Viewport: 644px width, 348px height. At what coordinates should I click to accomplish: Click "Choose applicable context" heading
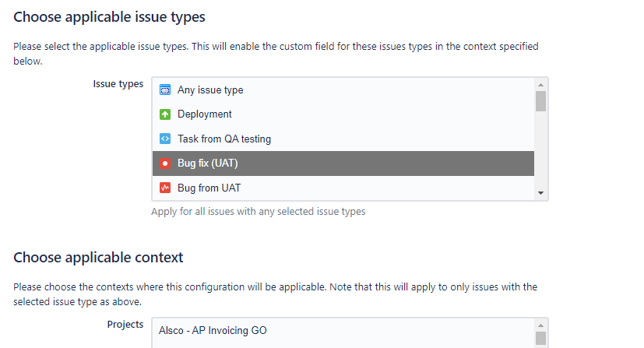click(98, 257)
